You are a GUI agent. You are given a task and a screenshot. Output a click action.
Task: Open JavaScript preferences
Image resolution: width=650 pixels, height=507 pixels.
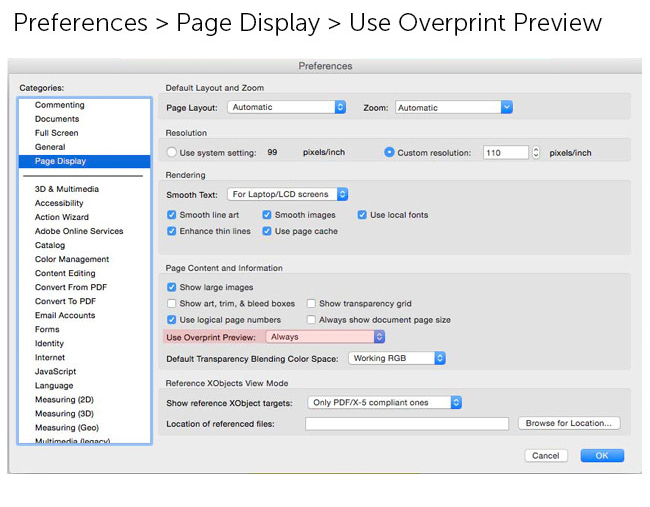coord(55,372)
